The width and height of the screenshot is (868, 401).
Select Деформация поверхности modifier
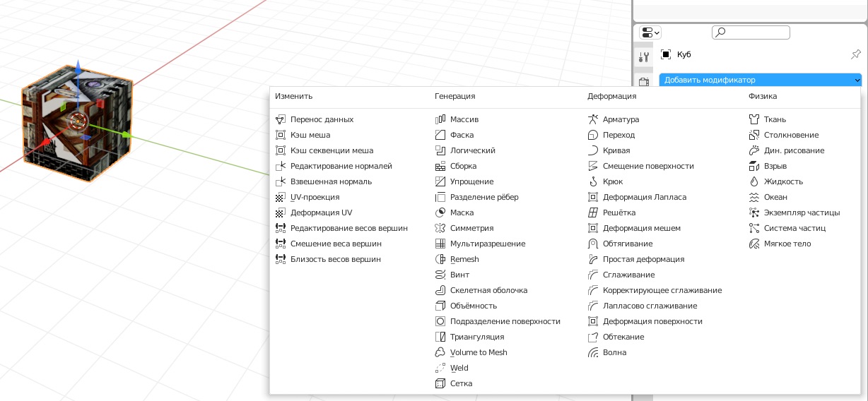(x=645, y=321)
